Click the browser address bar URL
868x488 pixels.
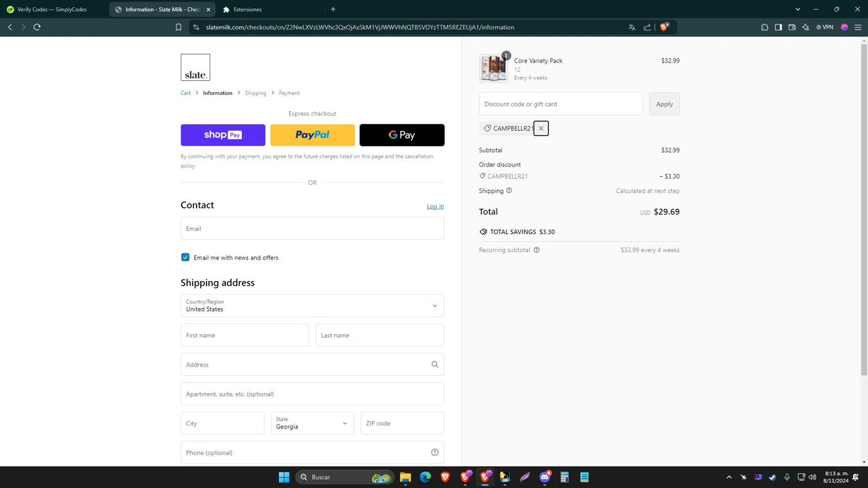pos(360,27)
